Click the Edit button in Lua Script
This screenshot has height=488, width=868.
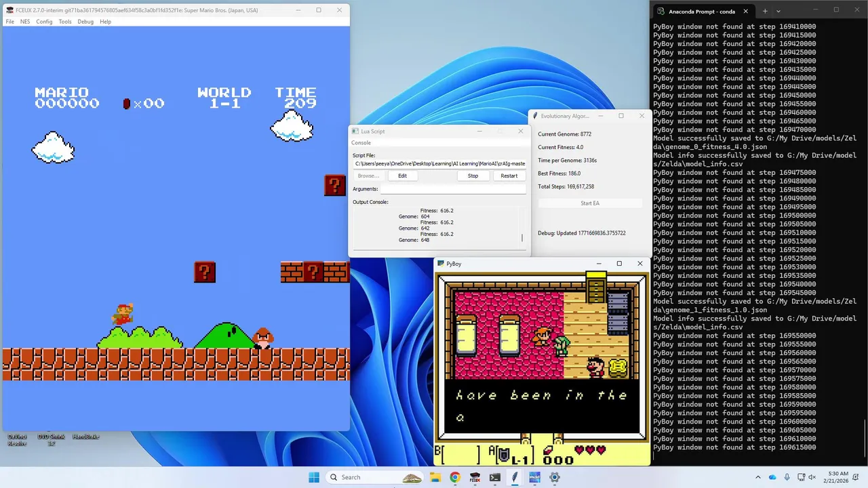tap(402, 176)
